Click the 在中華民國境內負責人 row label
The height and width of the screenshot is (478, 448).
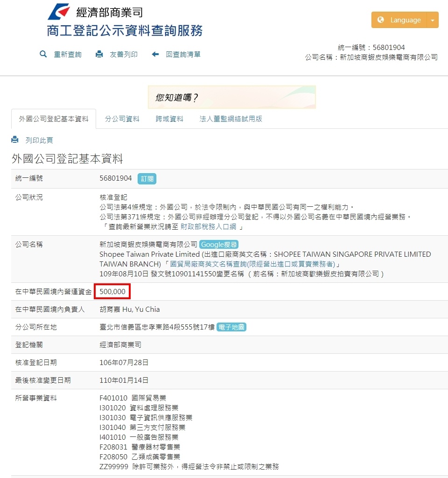[x=50, y=309]
